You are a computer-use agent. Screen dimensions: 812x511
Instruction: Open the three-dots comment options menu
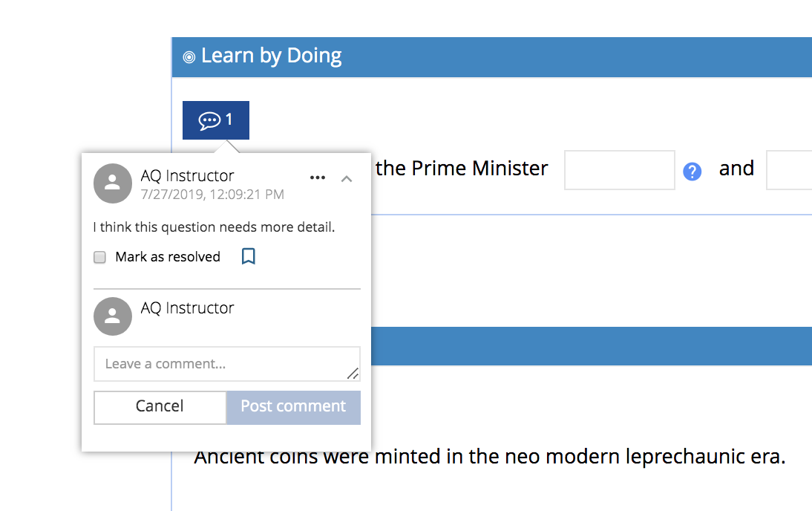(x=318, y=178)
